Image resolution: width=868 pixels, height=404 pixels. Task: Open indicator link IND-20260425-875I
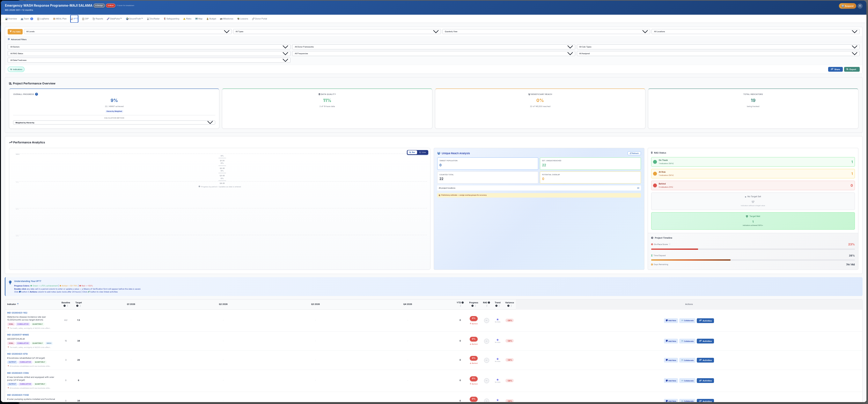point(17,354)
